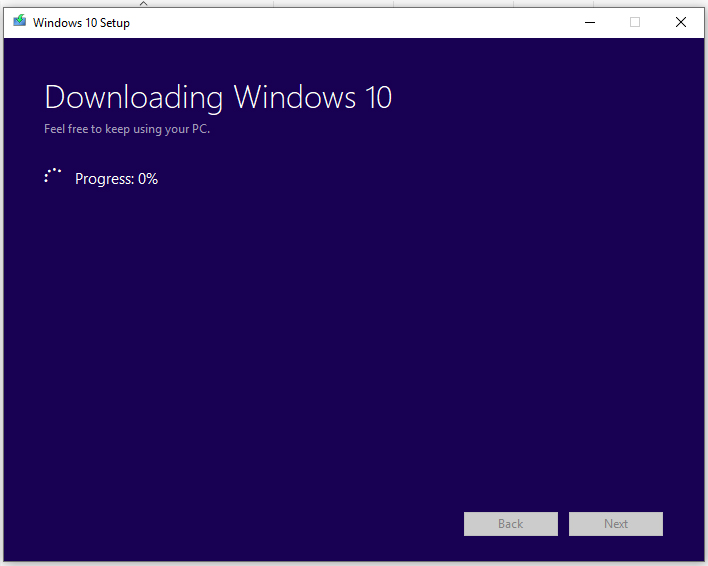Viewport: 708px width, 566px height.
Task: Click the Windows 10 Setup title bar icon
Action: (19, 21)
